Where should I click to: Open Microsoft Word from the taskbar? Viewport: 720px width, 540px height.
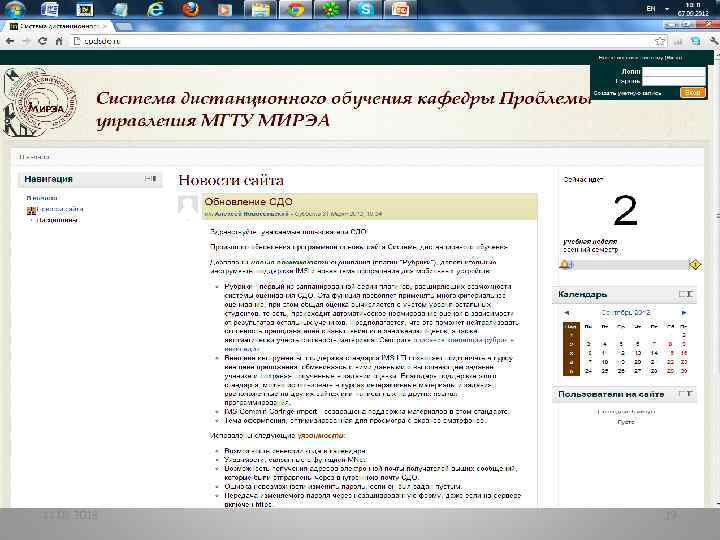pyautogui.click(x=50, y=9)
